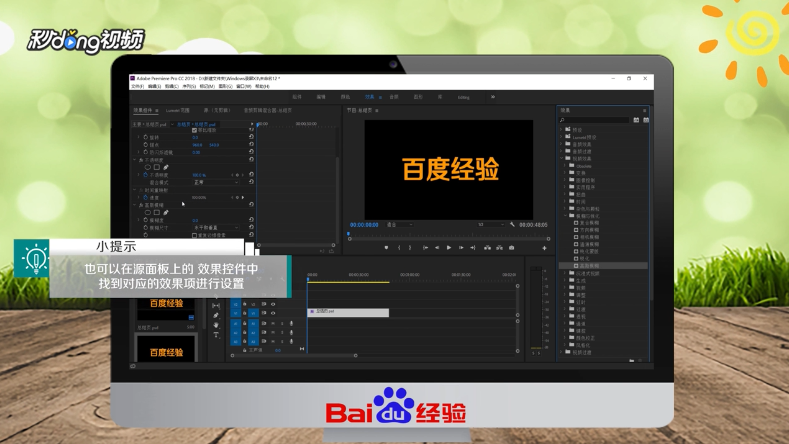Open the playback resolution dropdown

(491, 225)
